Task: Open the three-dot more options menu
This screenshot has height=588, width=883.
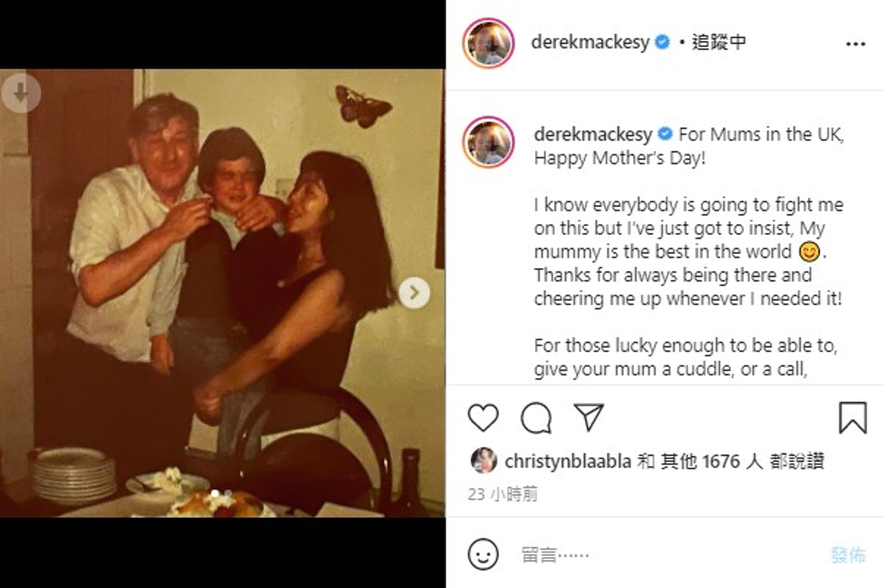Action: coord(855,44)
